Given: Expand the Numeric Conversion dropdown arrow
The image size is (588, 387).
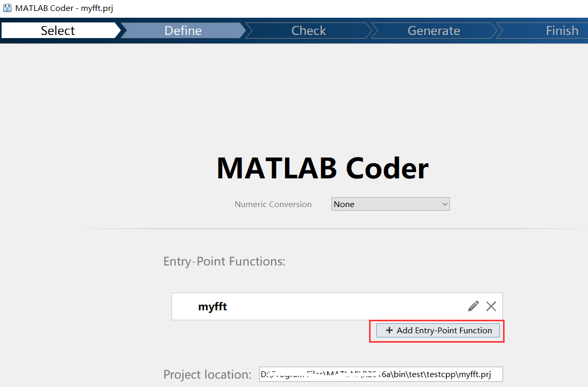Looking at the screenshot, I should 445,204.
